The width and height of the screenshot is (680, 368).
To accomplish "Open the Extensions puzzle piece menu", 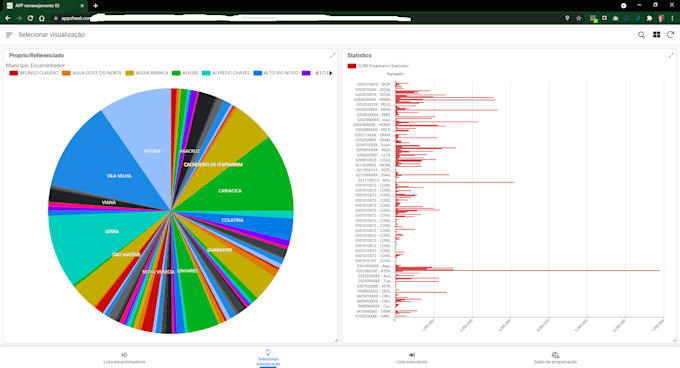I will click(x=649, y=18).
